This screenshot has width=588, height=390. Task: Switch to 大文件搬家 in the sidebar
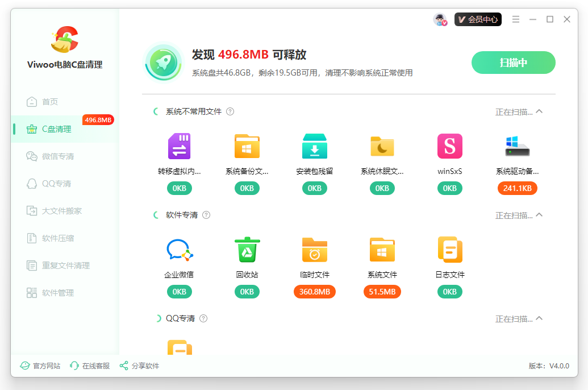[57, 210]
